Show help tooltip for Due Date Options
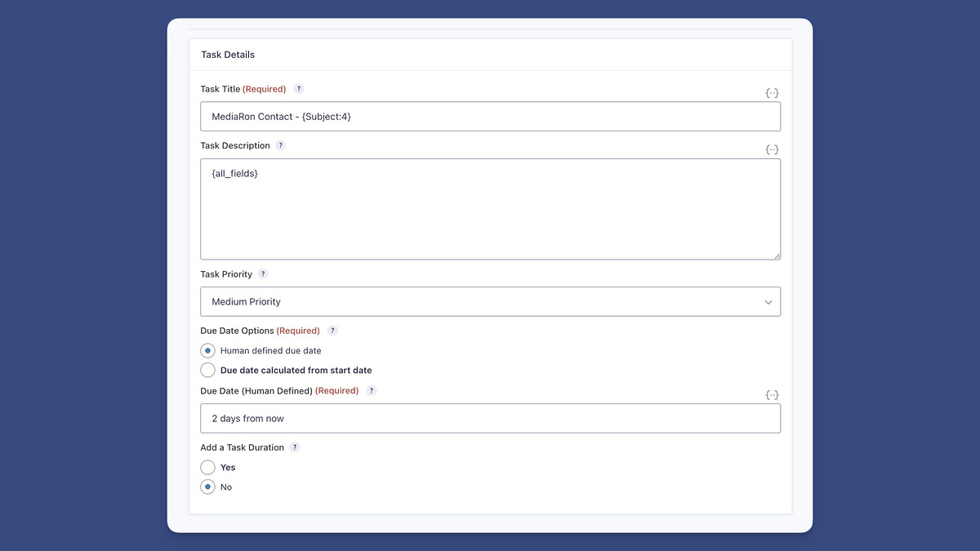This screenshot has height=551, width=980. coord(332,331)
